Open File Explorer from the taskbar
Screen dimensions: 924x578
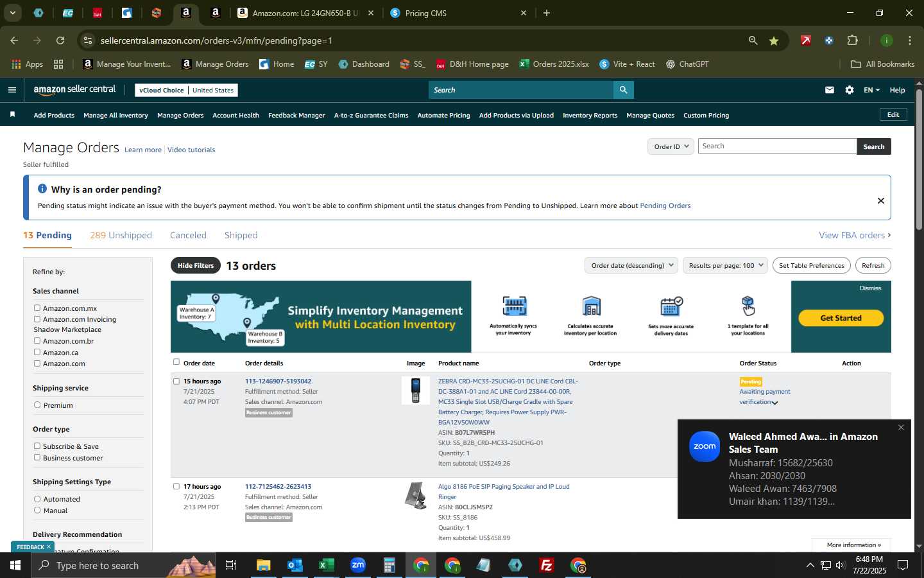263,565
